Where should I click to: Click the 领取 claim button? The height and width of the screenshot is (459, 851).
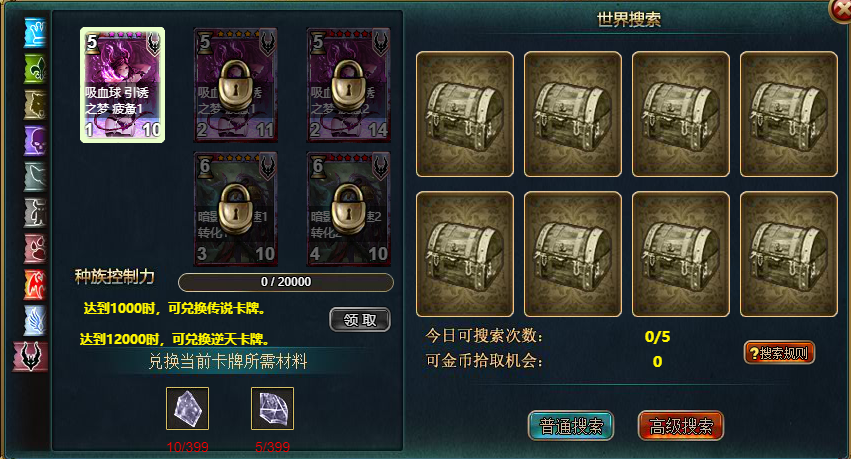point(360,320)
